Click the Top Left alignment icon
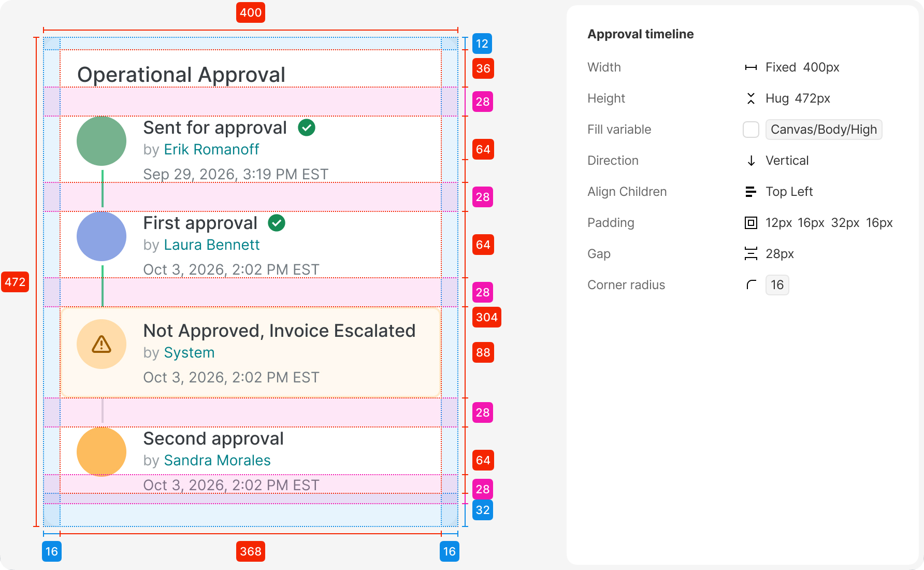This screenshot has width=924, height=570. click(750, 192)
